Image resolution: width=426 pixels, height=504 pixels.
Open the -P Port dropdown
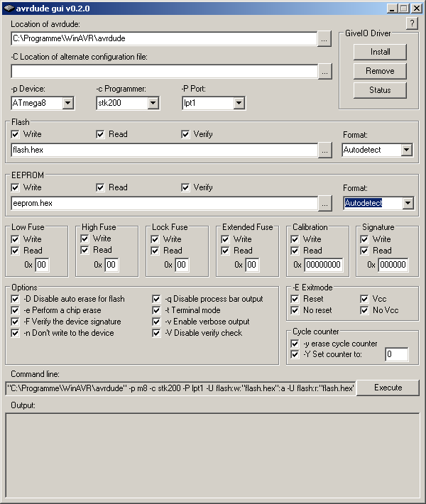(x=239, y=103)
